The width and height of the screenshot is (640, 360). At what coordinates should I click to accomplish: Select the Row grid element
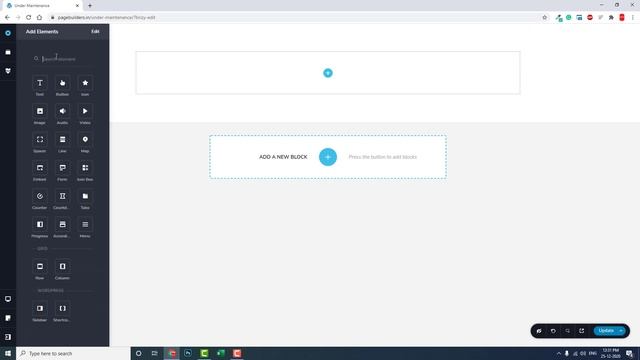coord(40,267)
